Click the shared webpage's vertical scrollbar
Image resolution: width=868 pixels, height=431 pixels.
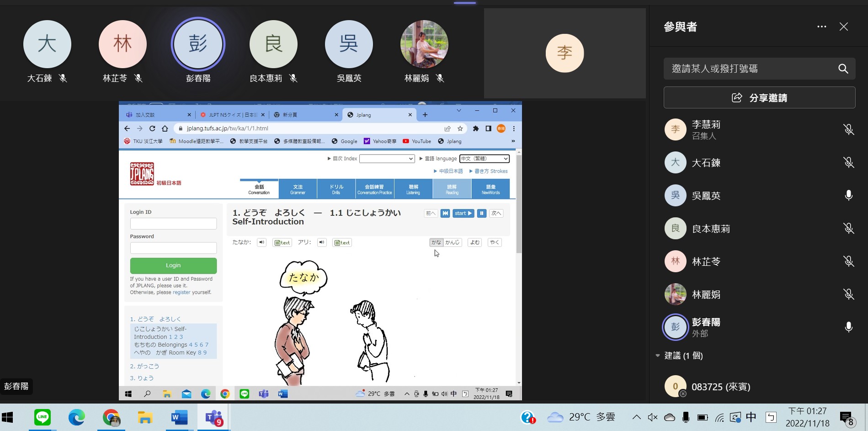518,206
